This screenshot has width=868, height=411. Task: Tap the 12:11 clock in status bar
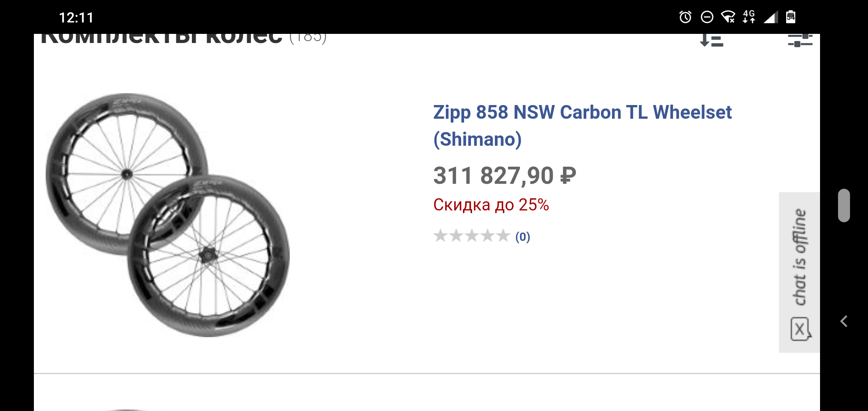(x=76, y=18)
